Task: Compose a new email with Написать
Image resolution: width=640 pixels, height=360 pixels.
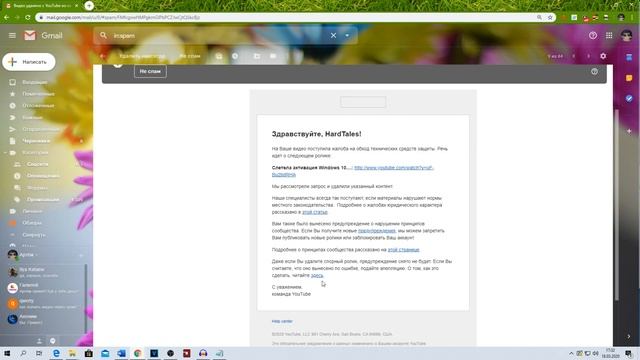Action: [x=29, y=62]
